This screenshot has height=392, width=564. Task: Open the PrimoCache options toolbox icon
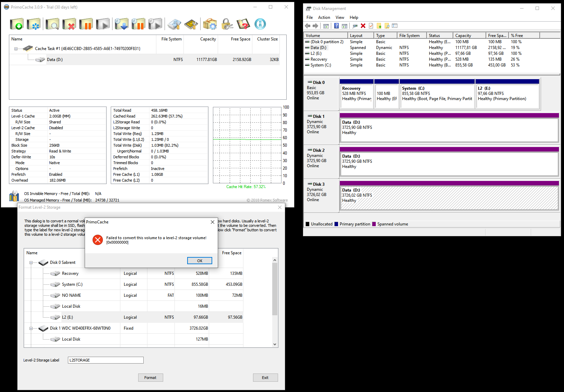click(x=210, y=24)
